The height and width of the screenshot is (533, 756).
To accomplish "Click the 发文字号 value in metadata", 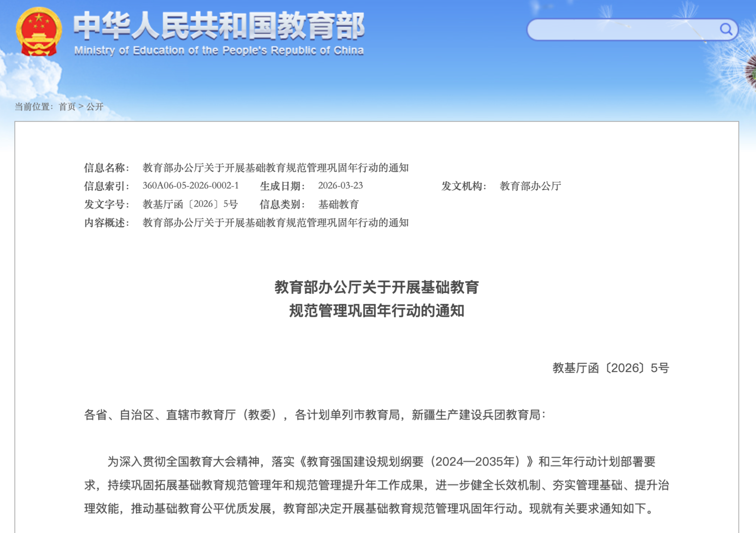I will 190,204.
